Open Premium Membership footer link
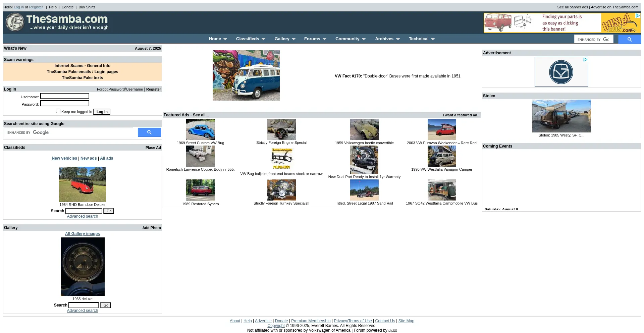 [x=311, y=321]
